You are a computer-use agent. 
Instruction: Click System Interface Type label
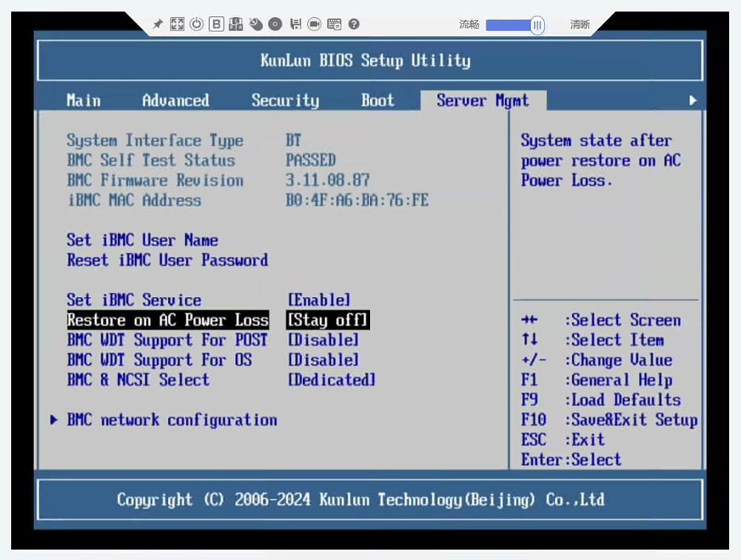pos(155,141)
